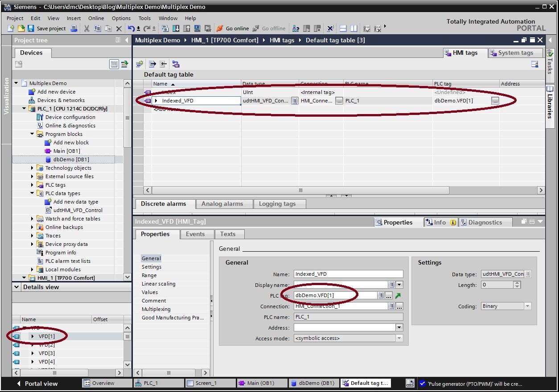
Task: Click the ellipsis button in HMI_Conne... cell
Action: pyautogui.click(x=339, y=101)
